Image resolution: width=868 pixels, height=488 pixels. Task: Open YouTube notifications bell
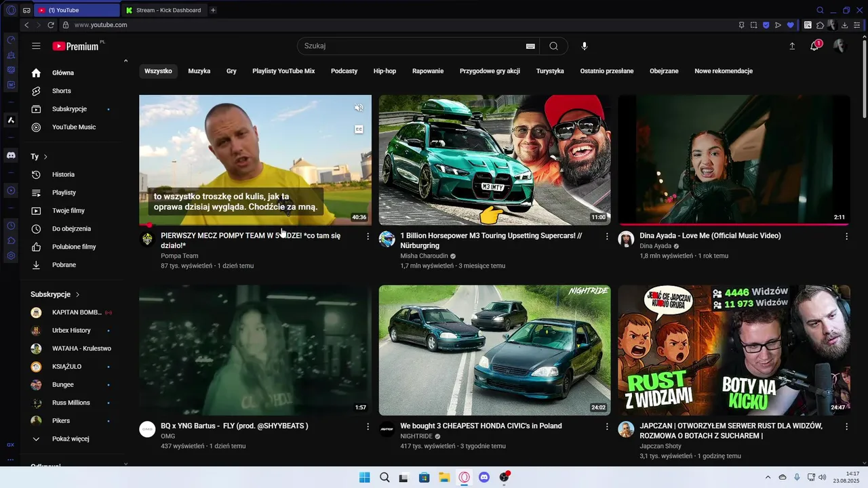(x=815, y=45)
